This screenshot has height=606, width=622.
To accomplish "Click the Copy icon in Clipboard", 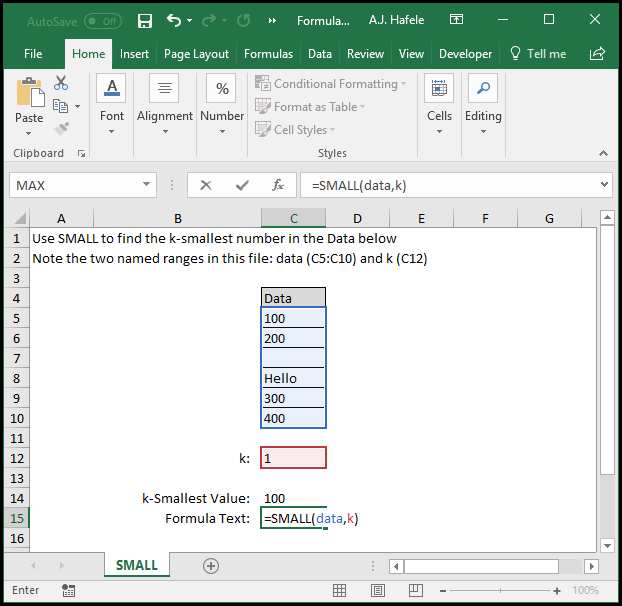I will pos(60,106).
